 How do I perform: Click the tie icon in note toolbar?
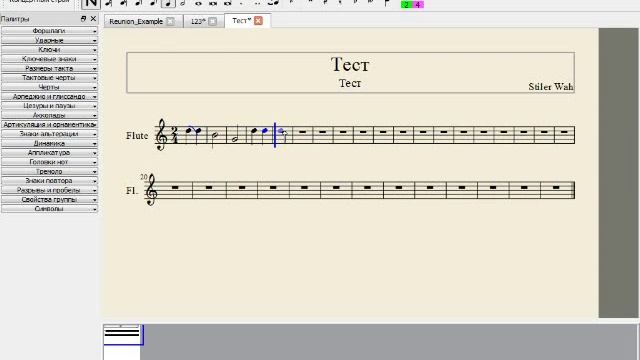274,4
